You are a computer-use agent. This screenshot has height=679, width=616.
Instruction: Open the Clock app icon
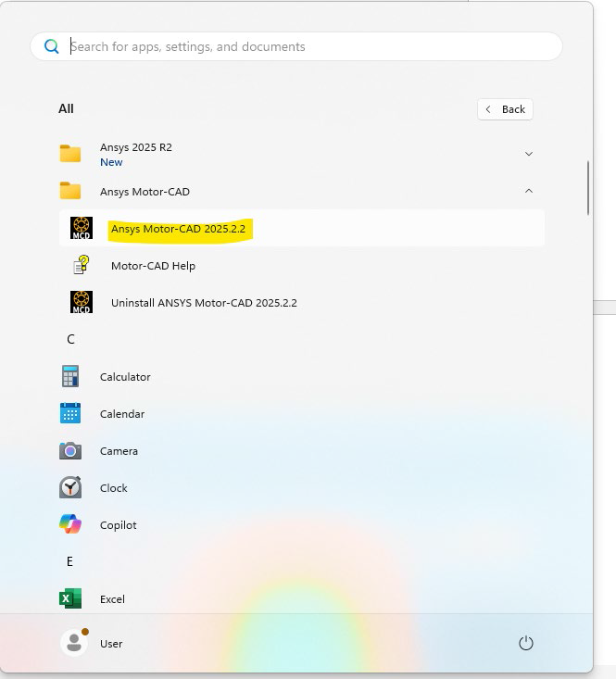click(x=70, y=488)
